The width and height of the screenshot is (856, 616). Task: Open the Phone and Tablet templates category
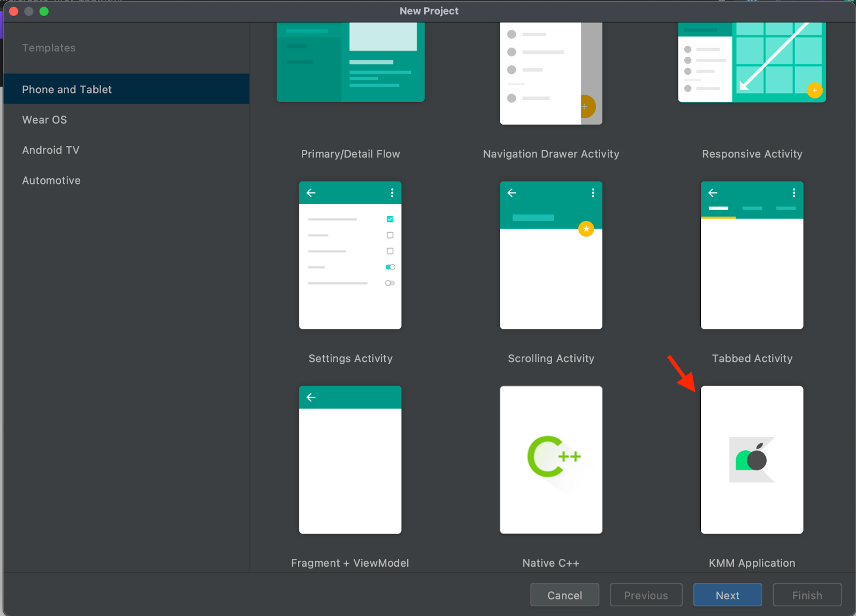(x=126, y=89)
